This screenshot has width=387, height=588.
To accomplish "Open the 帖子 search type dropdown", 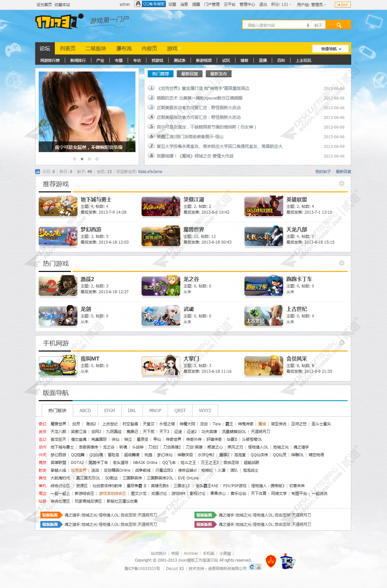I will pyautogui.click(x=319, y=25).
